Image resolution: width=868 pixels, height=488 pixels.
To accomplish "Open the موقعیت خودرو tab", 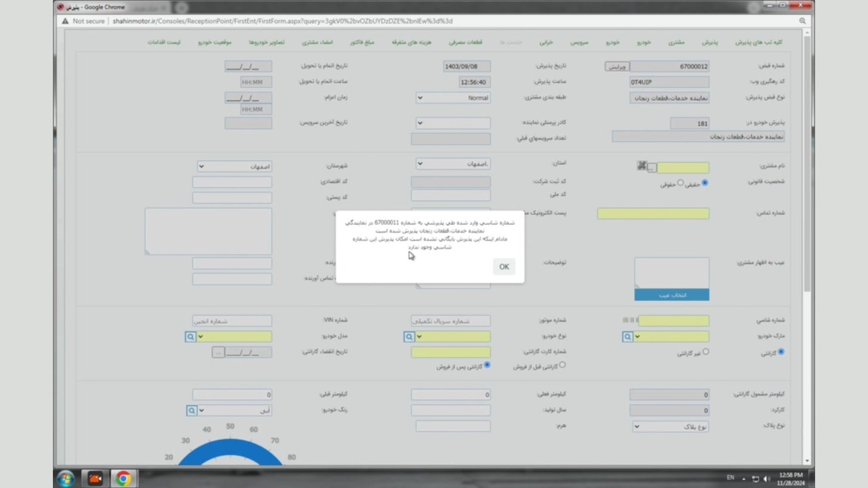I will [x=215, y=42].
